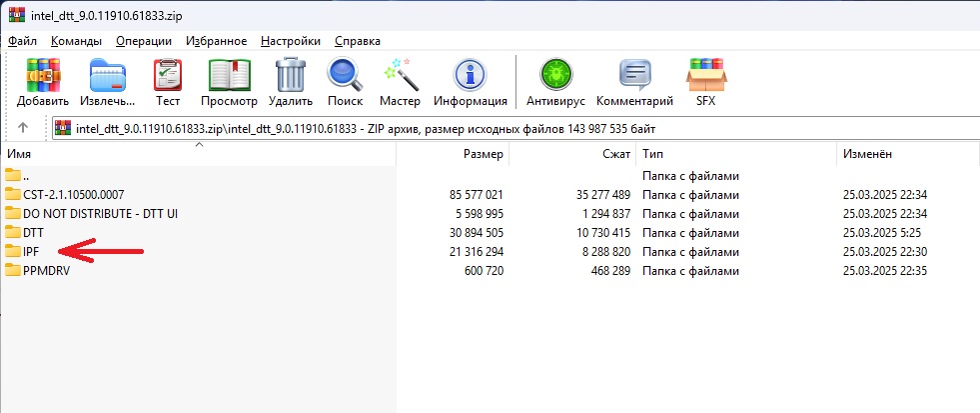Open the Просмотр (View) tool
This screenshot has height=413, width=980.
(229, 82)
